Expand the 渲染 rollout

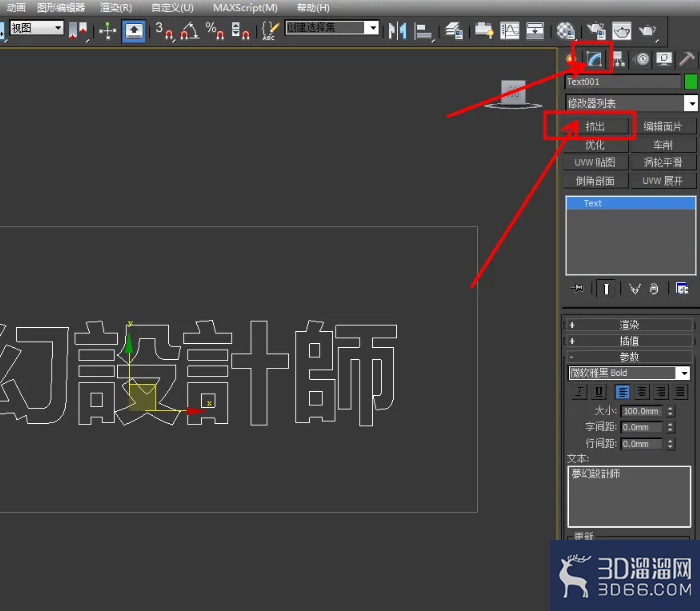[x=629, y=325]
